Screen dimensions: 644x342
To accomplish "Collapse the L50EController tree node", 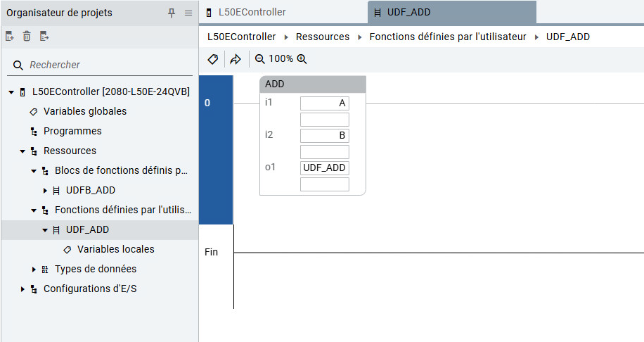I will click(x=11, y=92).
